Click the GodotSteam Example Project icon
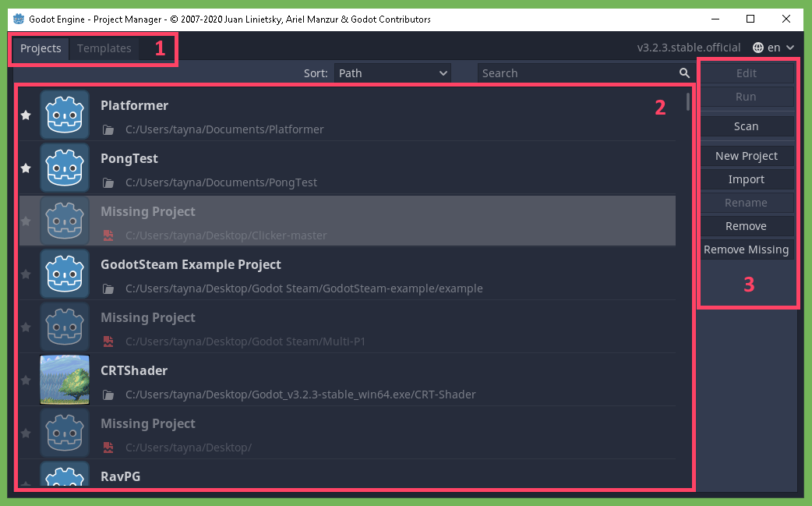Image resolution: width=812 pixels, height=506 pixels. 65,274
